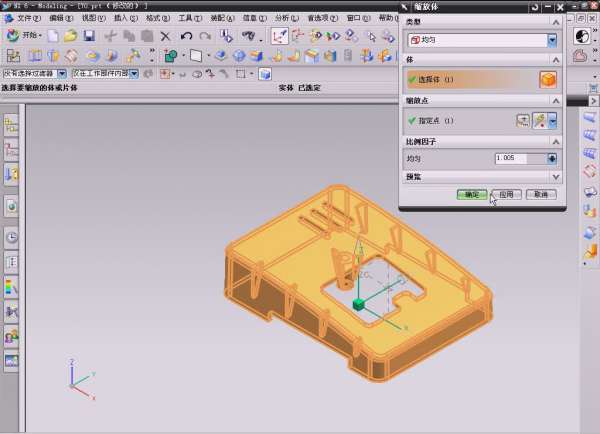Open the History clock icon in sidebar
This screenshot has width=600, height=434.
[x=11, y=238]
